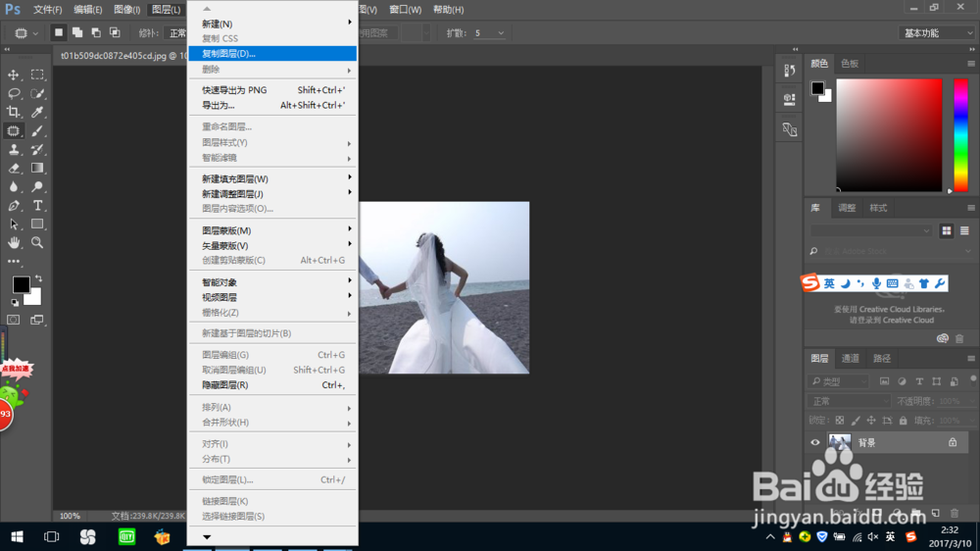
Task: Select the Rectangular Marquee tool
Action: click(x=37, y=75)
